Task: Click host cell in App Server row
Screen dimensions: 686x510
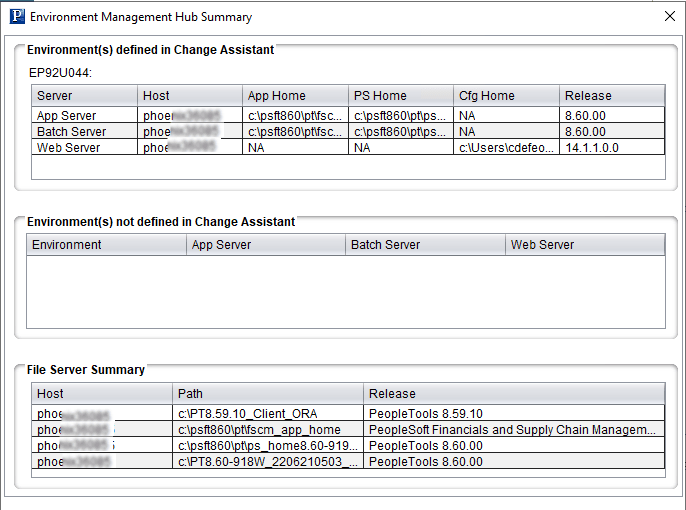Action: pyautogui.click(x=190, y=115)
